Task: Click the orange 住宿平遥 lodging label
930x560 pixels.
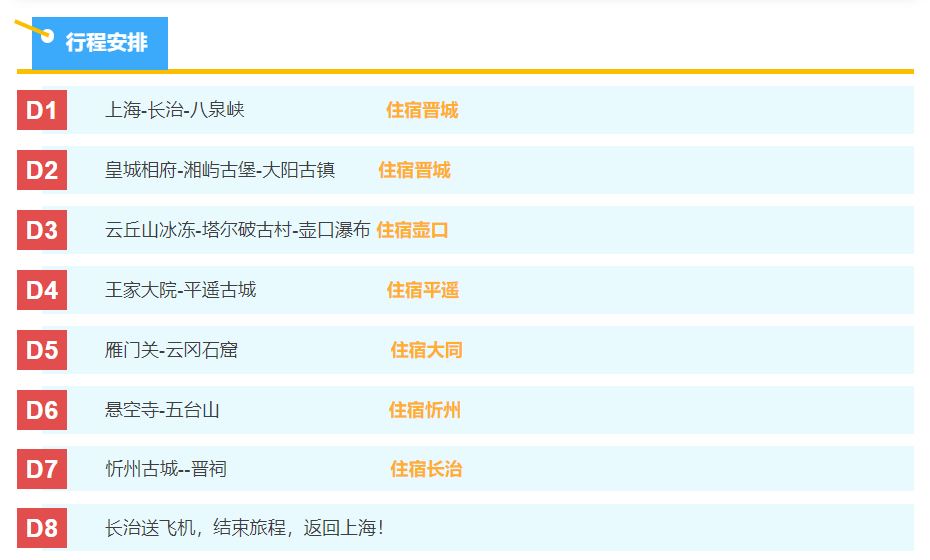Action: coord(423,290)
